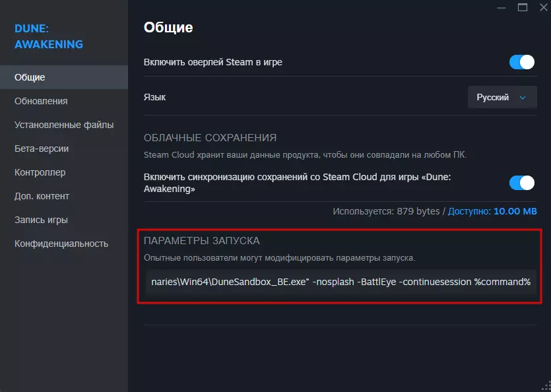Click the Включить оверлей Steam в игре label

(x=213, y=62)
